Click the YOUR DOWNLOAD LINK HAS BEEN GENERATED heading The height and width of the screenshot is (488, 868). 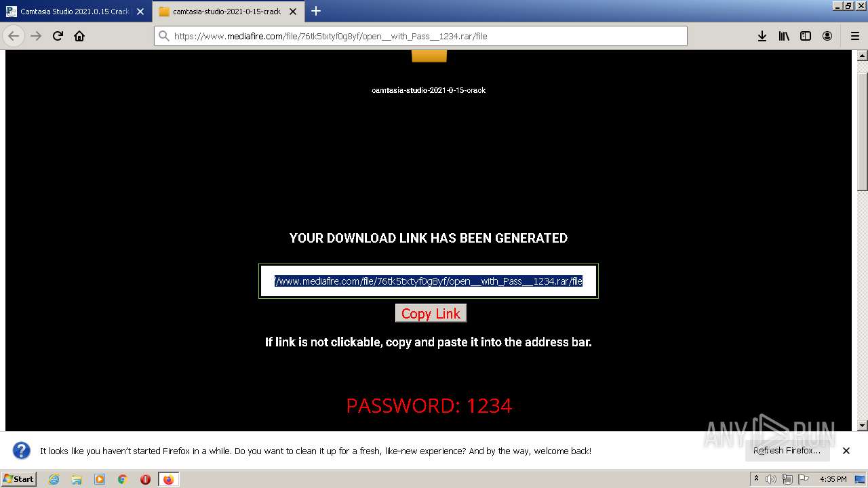(x=429, y=238)
